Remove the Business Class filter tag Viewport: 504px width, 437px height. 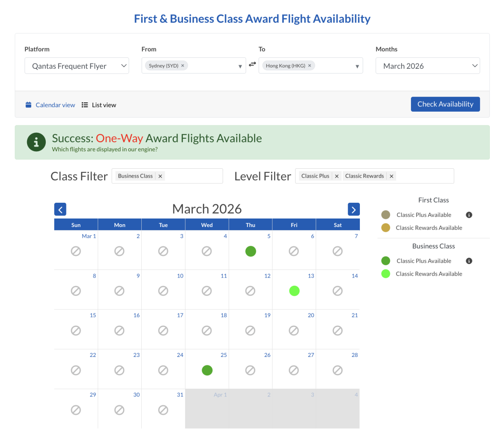coord(160,176)
